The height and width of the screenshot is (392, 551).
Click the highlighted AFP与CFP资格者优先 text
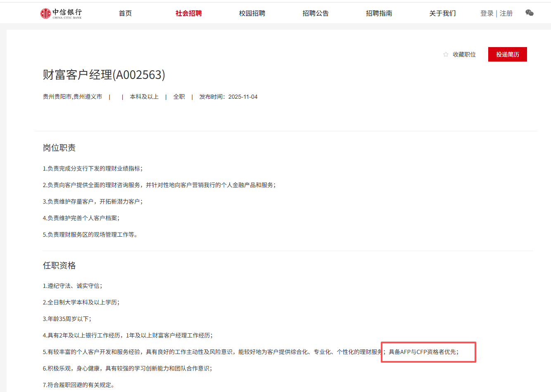(423, 352)
